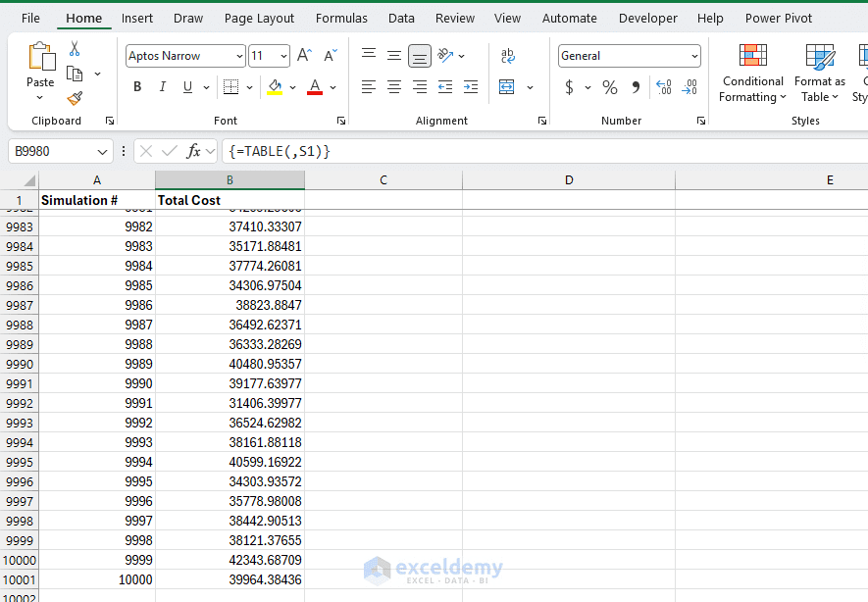The width and height of the screenshot is (868, 602).
Task: Apply yellow fill color to cell
Action: point(275,87)
